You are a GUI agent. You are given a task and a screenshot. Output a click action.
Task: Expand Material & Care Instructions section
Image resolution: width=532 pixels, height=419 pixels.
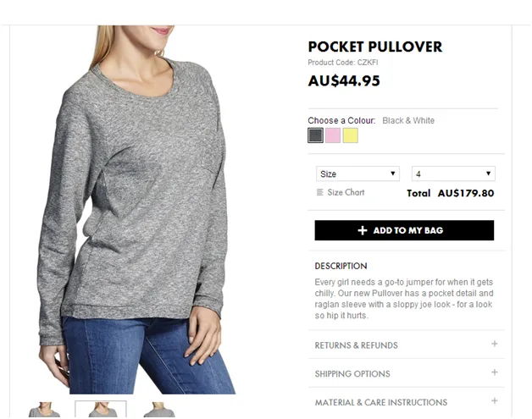pyautogui.click(x=406, y=402)
